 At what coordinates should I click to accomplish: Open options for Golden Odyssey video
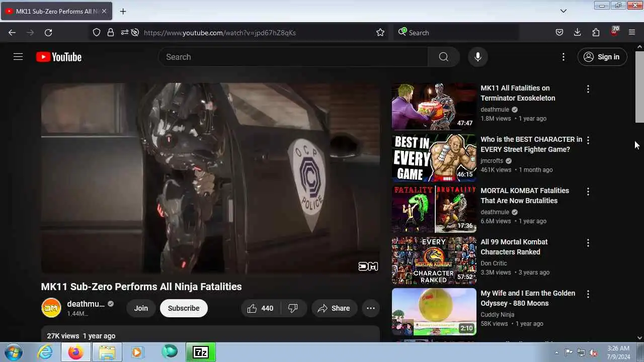588,294
